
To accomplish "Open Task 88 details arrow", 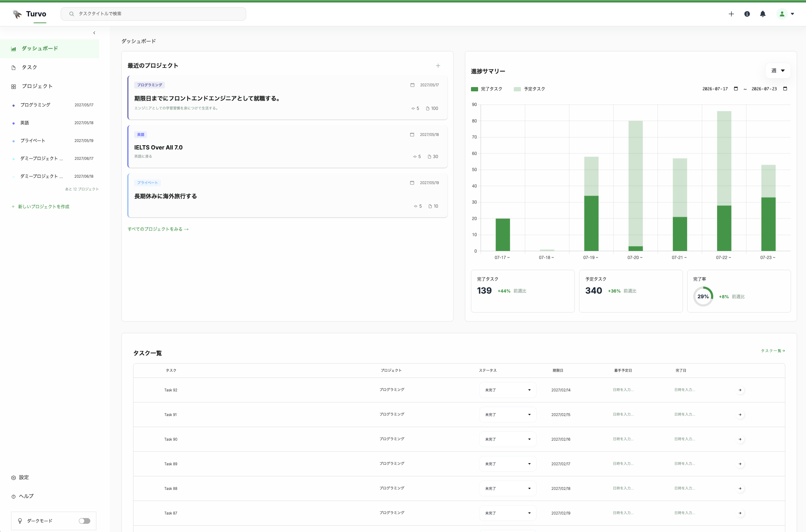I will click(x=740, y=488).
